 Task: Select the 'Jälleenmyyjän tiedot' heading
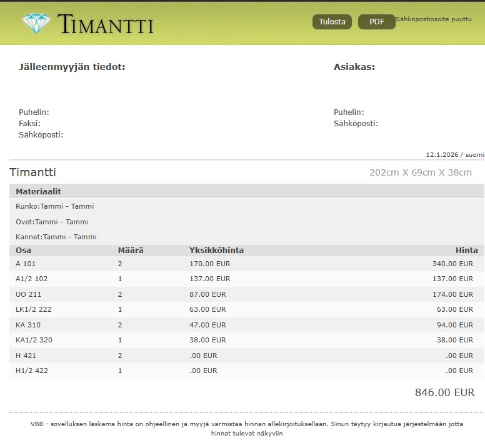coord(72,67)
